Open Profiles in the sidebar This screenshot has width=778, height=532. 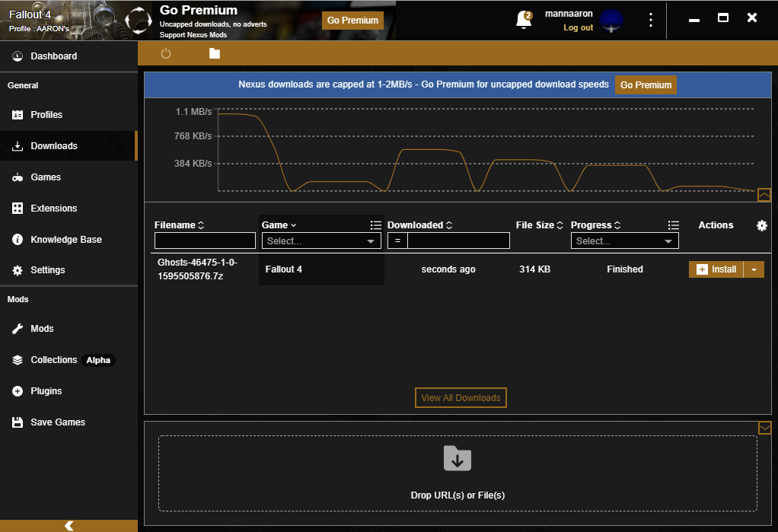(x=69, y=115)
